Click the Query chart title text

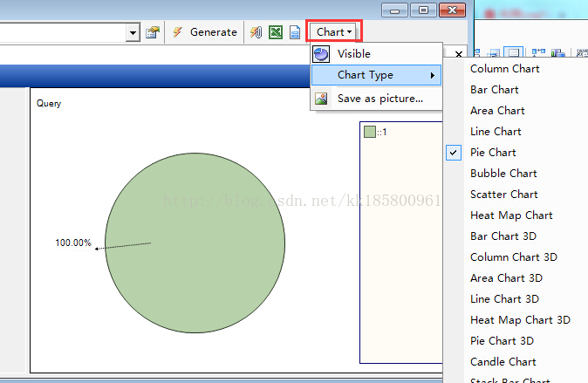click(x=49, y=104)
